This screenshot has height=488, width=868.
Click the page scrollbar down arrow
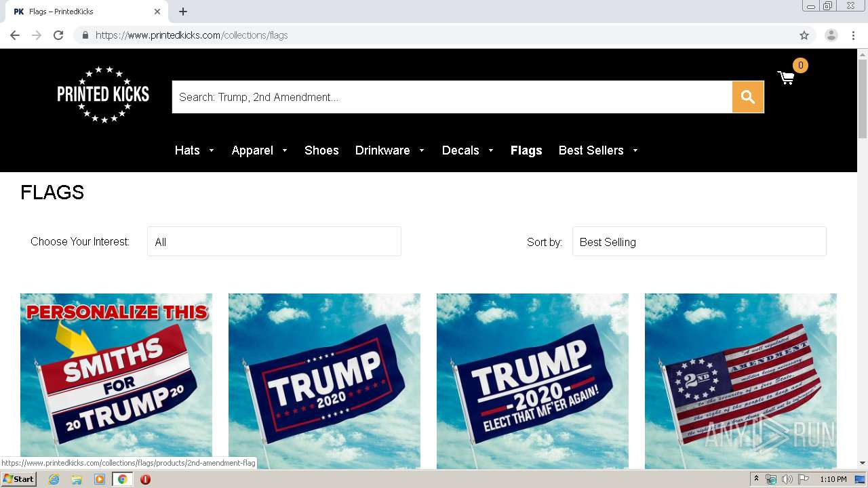pyautogui.click(x=863, y=463)
